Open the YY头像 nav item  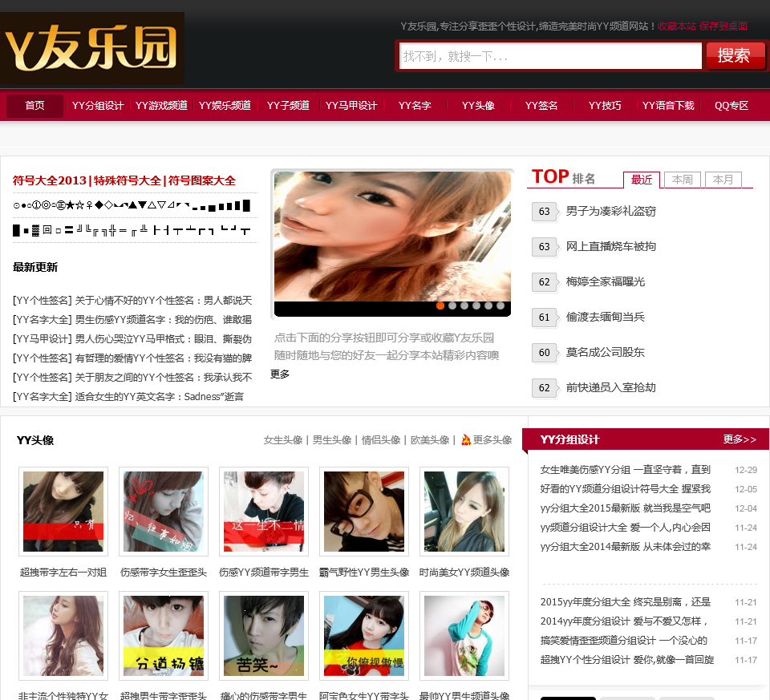(x=478, y=106)
